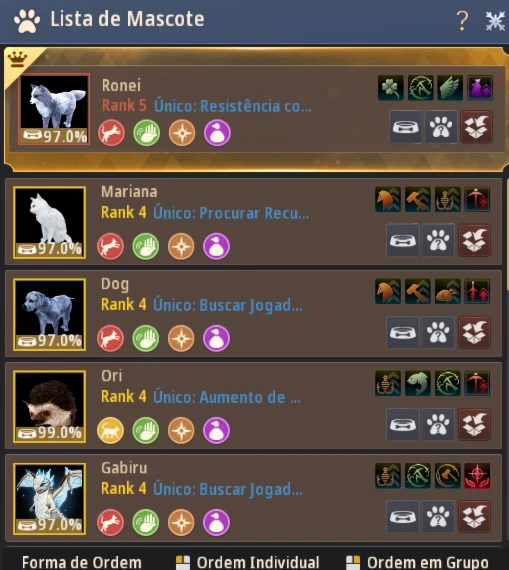This screenshot has width=509, height=570.
Task: Click the feed bowl icon for Ronei
Action: click(x=405, y=127)
